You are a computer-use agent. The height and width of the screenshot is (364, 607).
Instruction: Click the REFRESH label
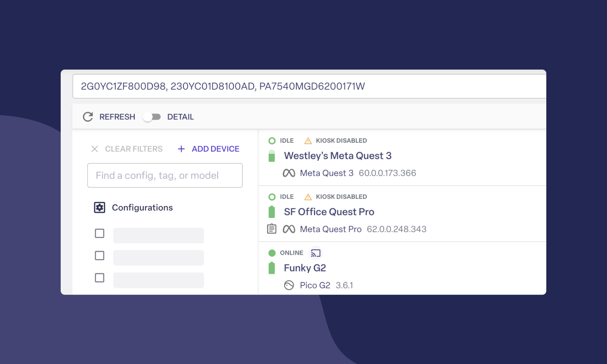pyautogui.click(x=117, y=117)
